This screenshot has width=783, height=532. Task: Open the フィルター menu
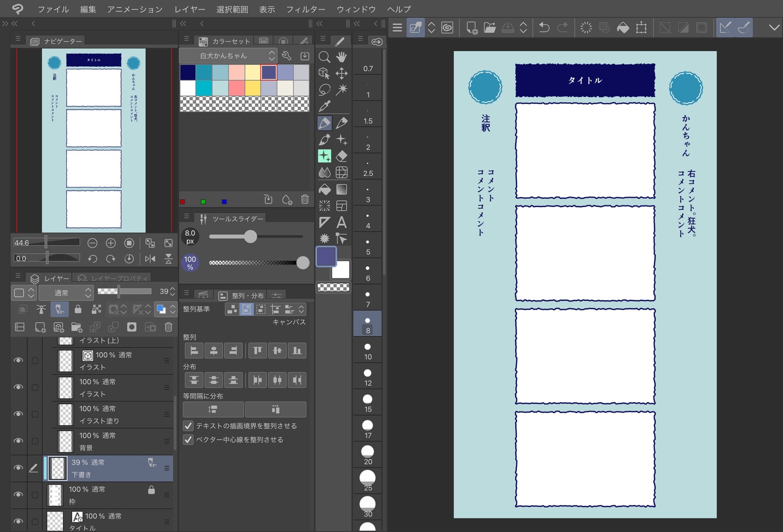[x=305, y=9]
